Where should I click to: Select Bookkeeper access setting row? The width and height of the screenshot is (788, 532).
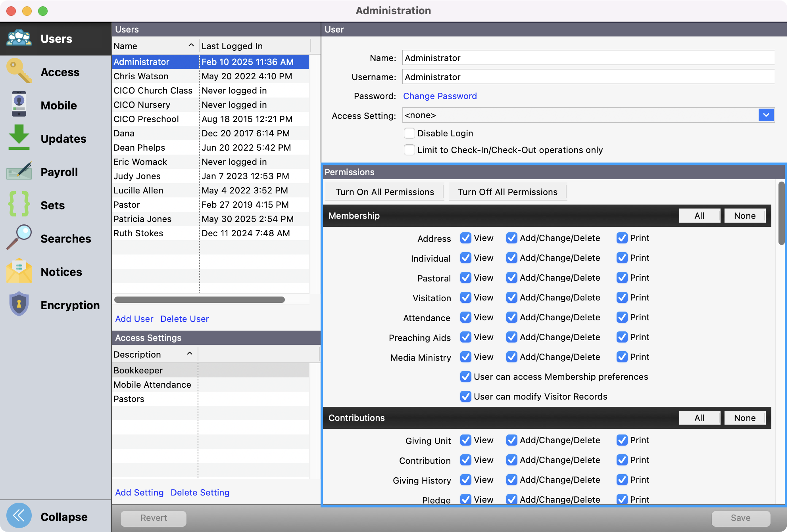click(138, 370)
